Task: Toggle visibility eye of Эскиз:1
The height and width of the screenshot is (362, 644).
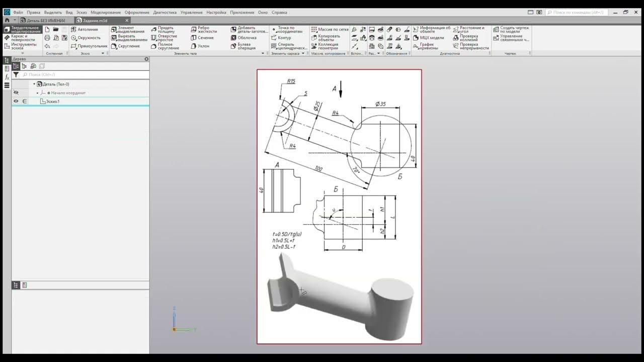Action: pos(16,101)
